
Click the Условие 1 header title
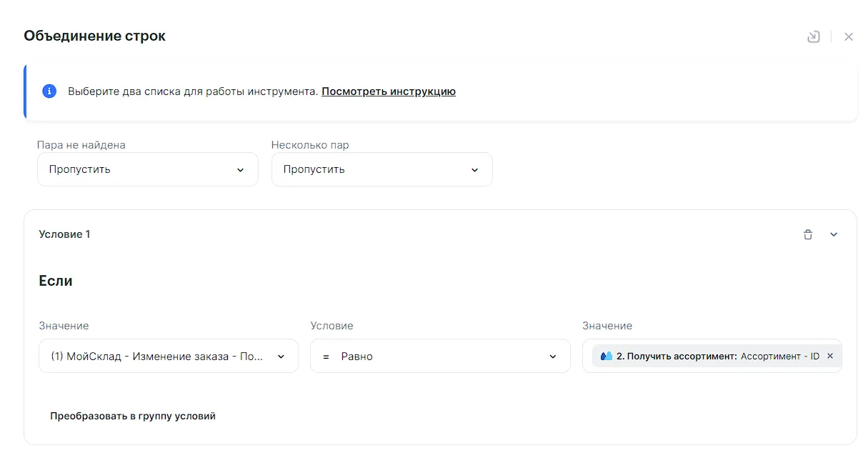(x=64, y=234)
